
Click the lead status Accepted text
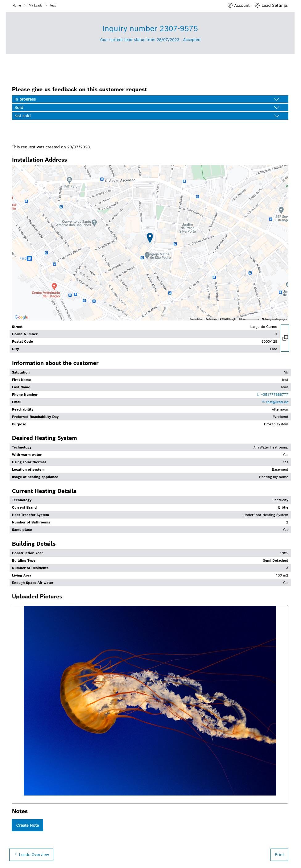(x=192, y=39)
